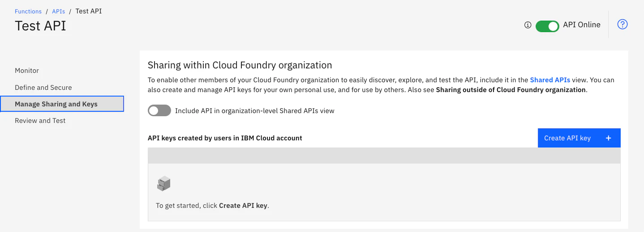Image resolution: width=644 pixels, height=232 pixels.
Task: Click the gray API keys table header
Action: coord(384,155)
